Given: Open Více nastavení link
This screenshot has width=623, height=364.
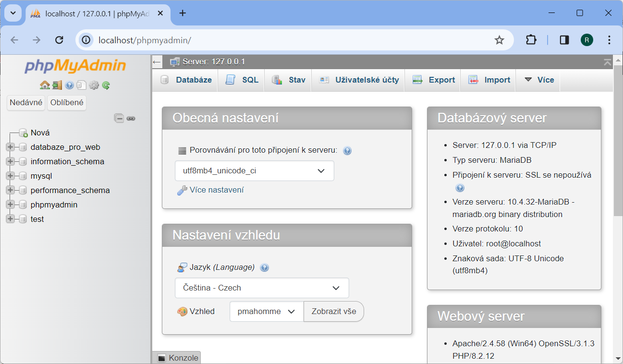Looking at the screenshot, I should 217,190.
